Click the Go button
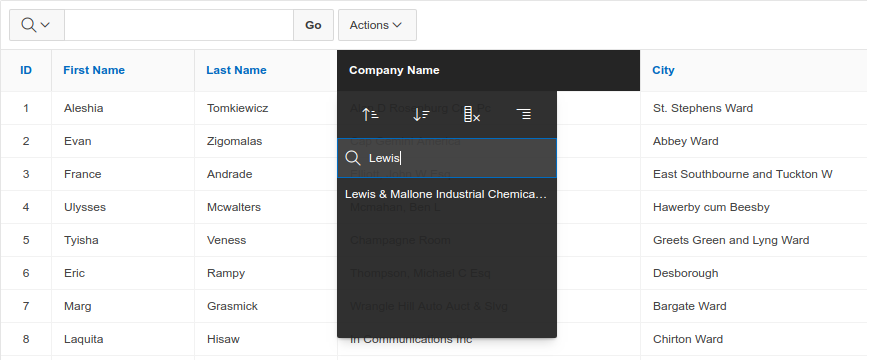The image size is (870, 360). (x=313, y=25)
